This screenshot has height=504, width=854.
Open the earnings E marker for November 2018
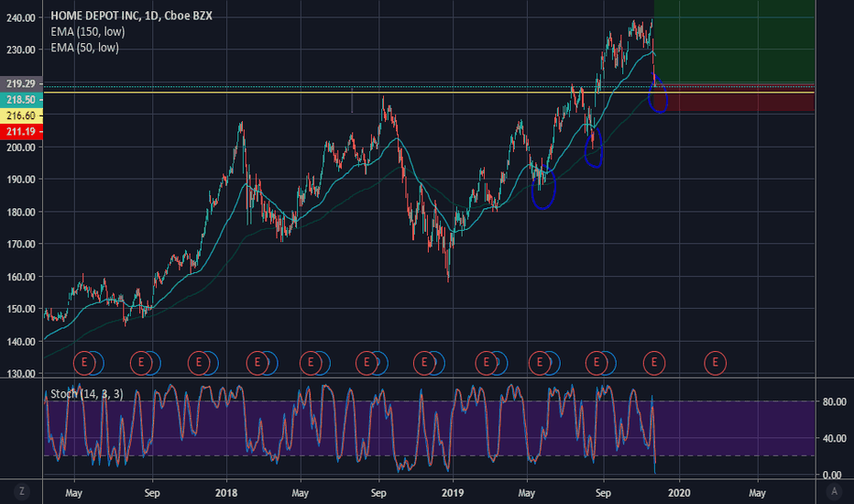[424, 362]
